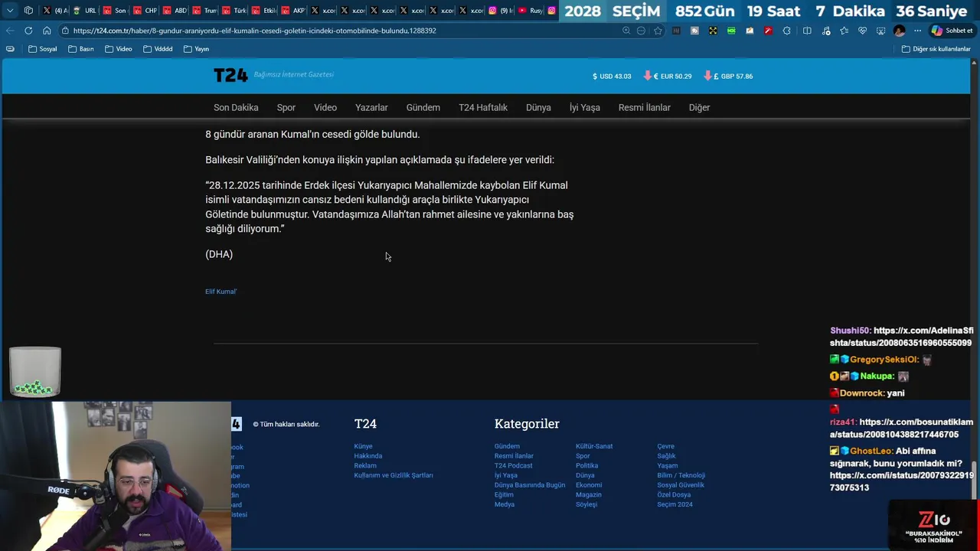Viewport: 980px width, 551px height.
Task: Open the three-dot browser settings menu
Action: pos(917,31)
